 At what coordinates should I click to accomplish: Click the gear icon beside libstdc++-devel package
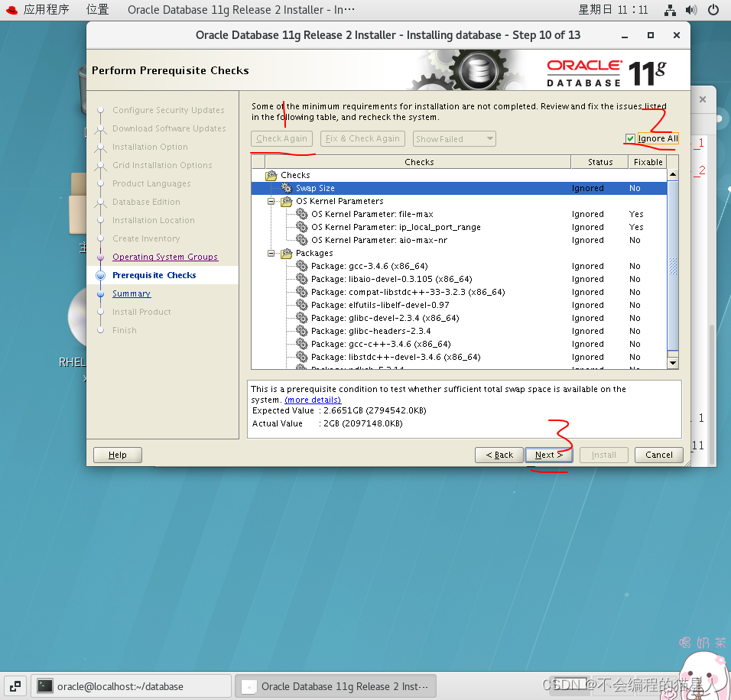click(x=302, y=358)
